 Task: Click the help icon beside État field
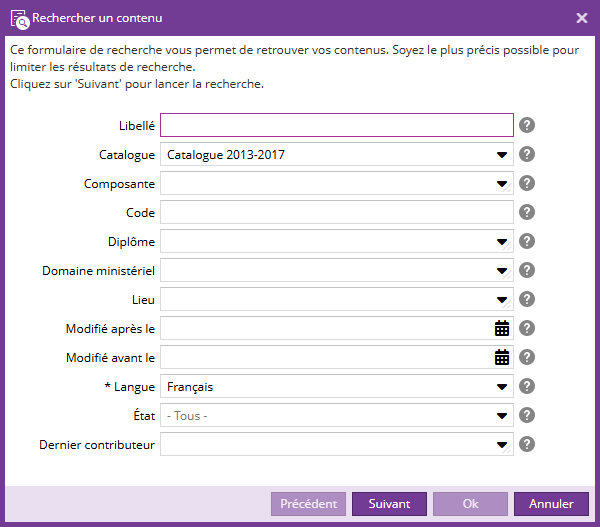tap(527, 415)
